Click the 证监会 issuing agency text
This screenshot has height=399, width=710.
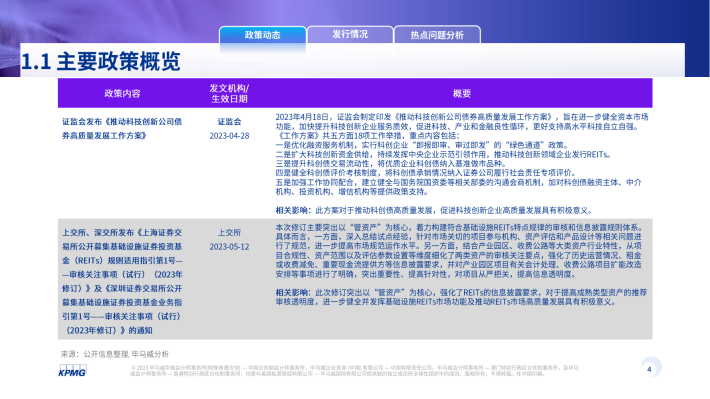point(229,121)
